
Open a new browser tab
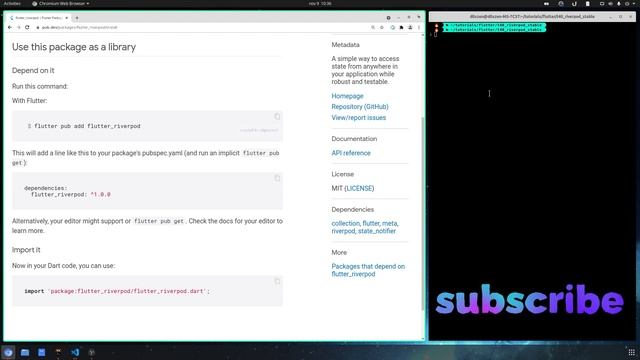tap(77, 18)
